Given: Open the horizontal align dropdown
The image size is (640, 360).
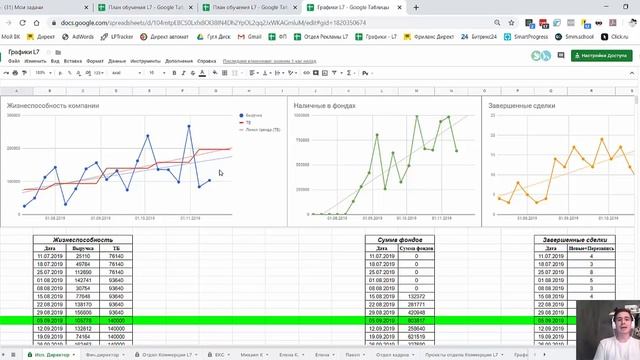Looking at the screenshot, I should pyautogui.click(x=254, y=73).
